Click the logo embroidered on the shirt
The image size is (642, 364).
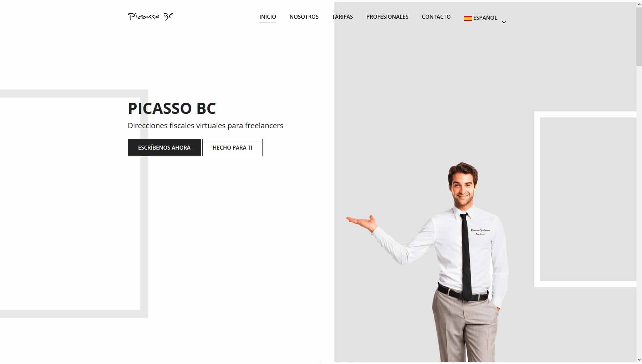click(480, 232)
